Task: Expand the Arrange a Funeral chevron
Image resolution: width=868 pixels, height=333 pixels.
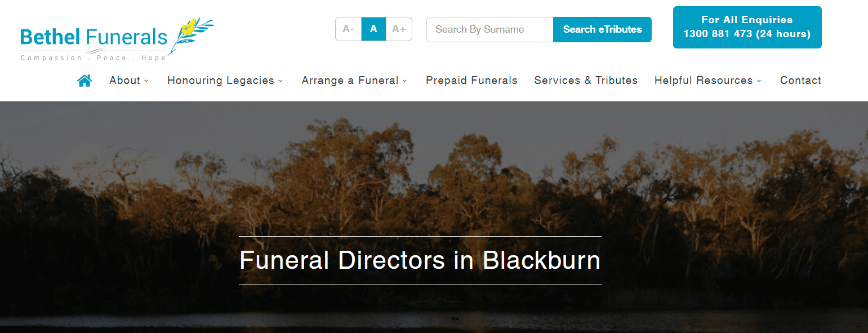Action: pyautogui.click(x=404, y=81)
